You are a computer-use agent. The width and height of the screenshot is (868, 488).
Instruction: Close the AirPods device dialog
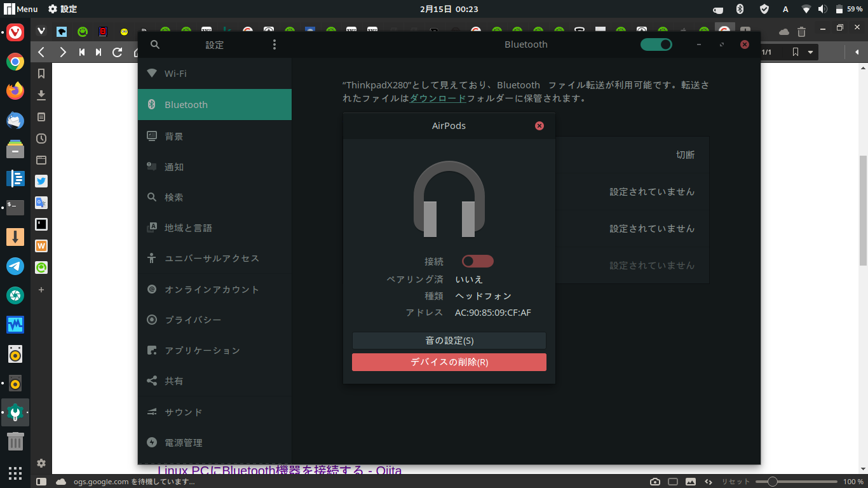(x=539, y=126)
